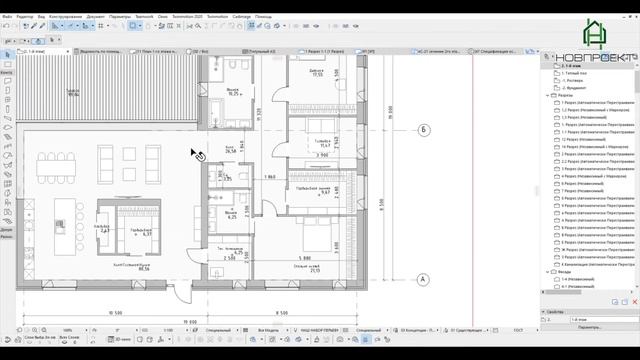Open the Teamwork menu
The height and width of the screenshot is (360, 640).
pyautogui.click(x=144, y=17)
